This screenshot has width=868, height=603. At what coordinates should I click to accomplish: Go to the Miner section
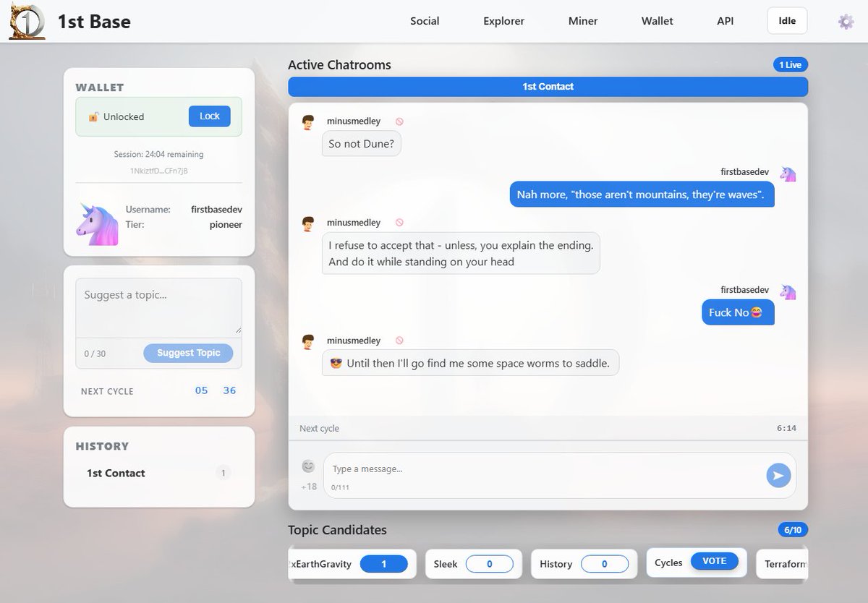coord(583,21)
